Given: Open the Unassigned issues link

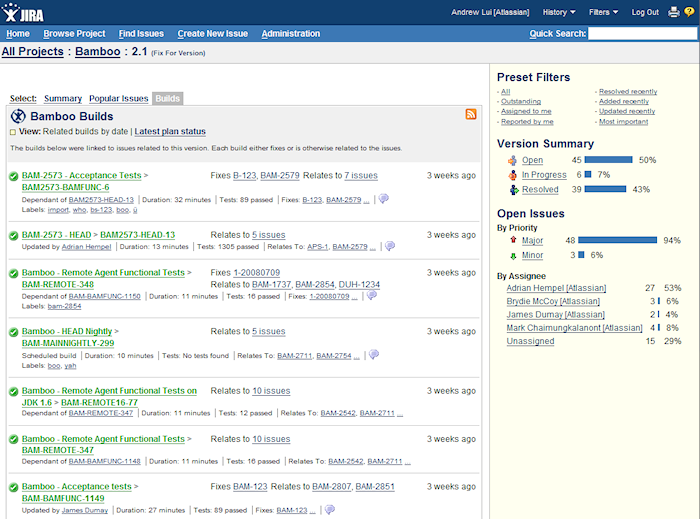Looking at the screenshot, I should click(530, 341).
